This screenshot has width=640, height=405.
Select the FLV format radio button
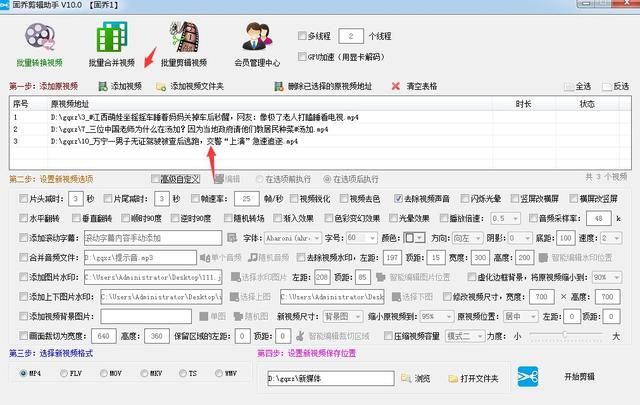point(64,373)
